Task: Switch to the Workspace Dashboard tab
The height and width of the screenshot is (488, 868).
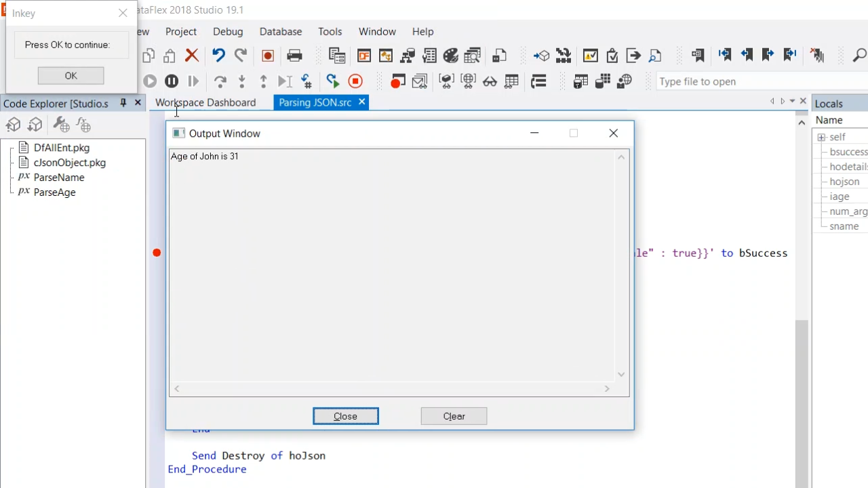Action: 205,102
